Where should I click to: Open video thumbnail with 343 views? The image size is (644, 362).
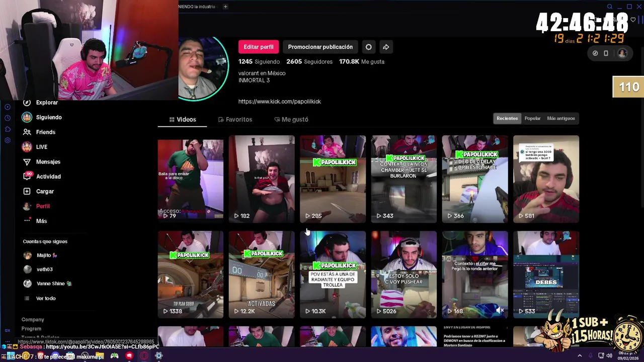click(x=404, y=179)
